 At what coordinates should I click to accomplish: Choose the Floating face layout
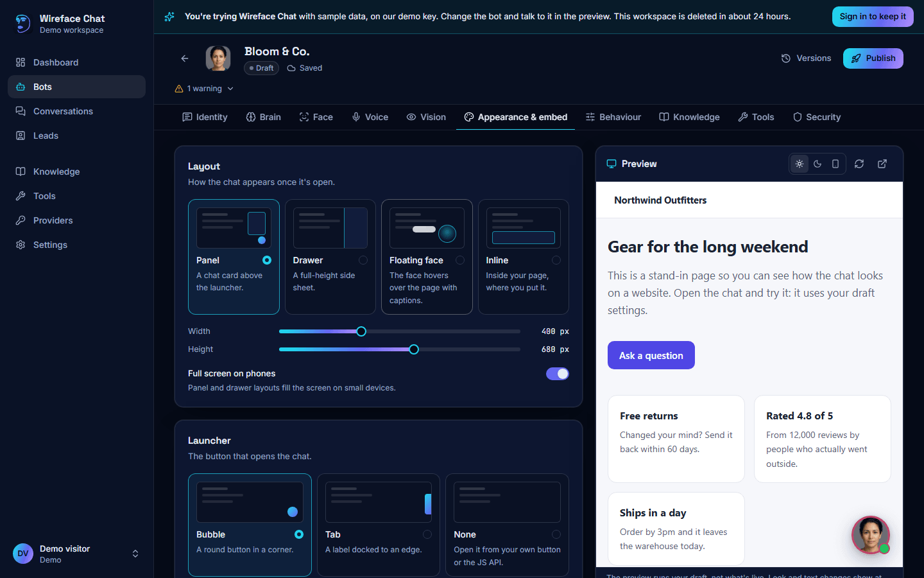427,257
